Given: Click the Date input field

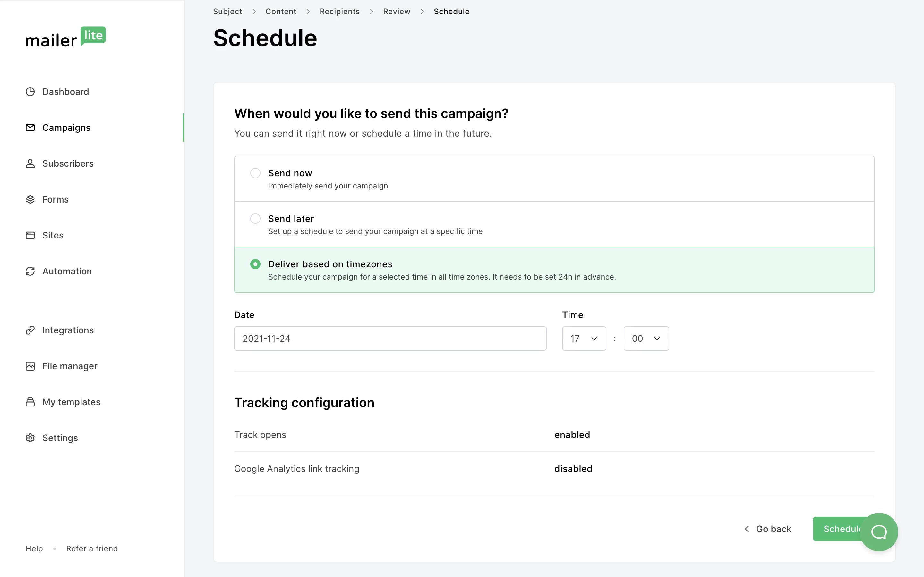Looking at the screenshot, I should click(390, 339).
